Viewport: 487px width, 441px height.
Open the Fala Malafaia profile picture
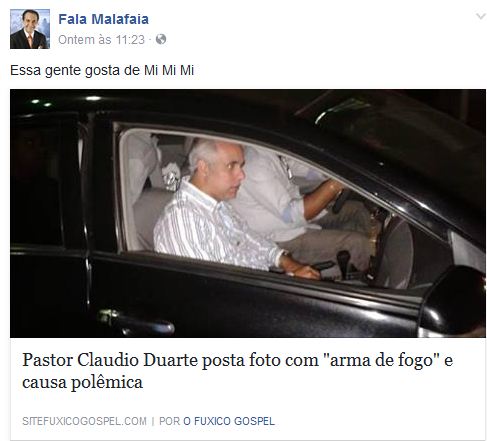pos(30,29)
